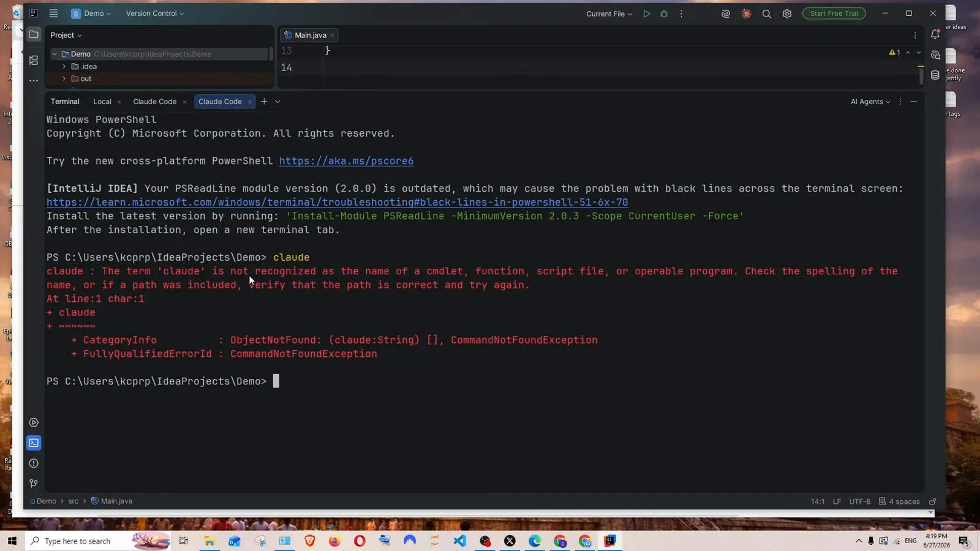Viewport: 980px width, 551px height.
Task: Expand the .idea folder
Action: click(x=64, y=66)
